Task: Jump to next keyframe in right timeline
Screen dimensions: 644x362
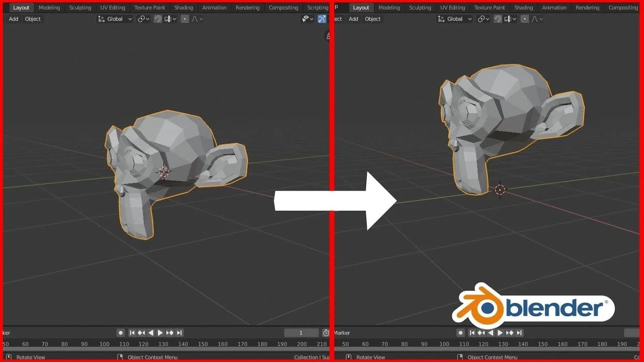Action: point(510,333)
